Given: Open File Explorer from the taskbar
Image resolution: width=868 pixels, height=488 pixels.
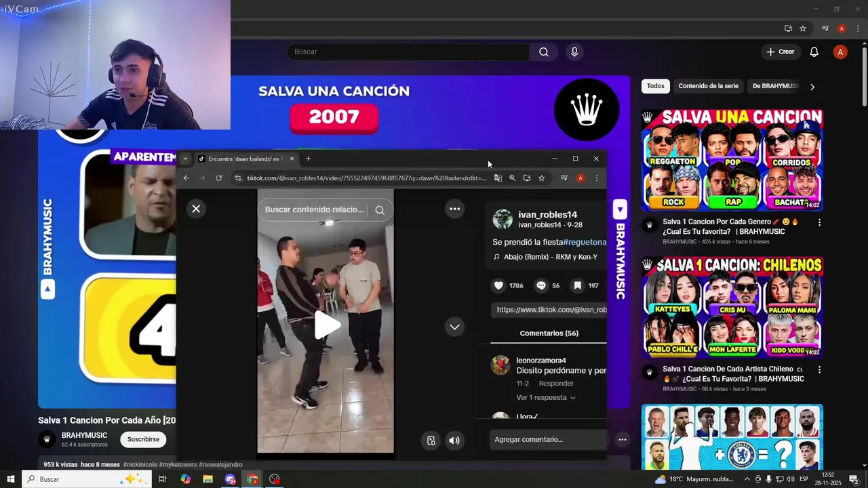Looking at the screenshot, I should 208,479.
